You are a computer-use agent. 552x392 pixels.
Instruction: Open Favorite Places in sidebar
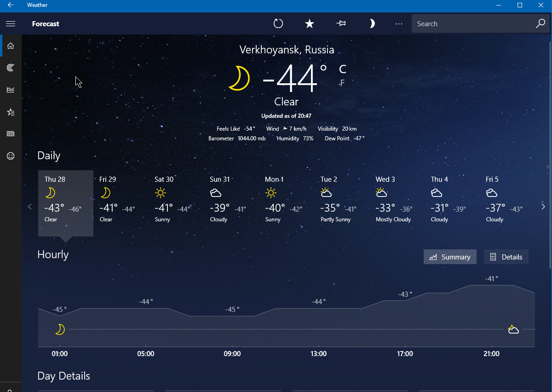point(11,112)
